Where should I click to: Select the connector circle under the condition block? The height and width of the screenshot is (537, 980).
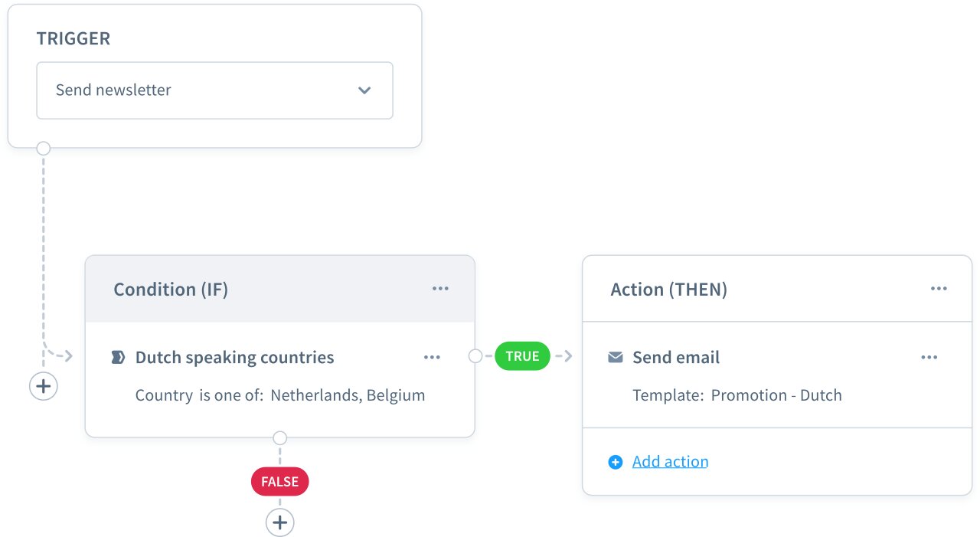pyautogui.click(x=280, y=438)
